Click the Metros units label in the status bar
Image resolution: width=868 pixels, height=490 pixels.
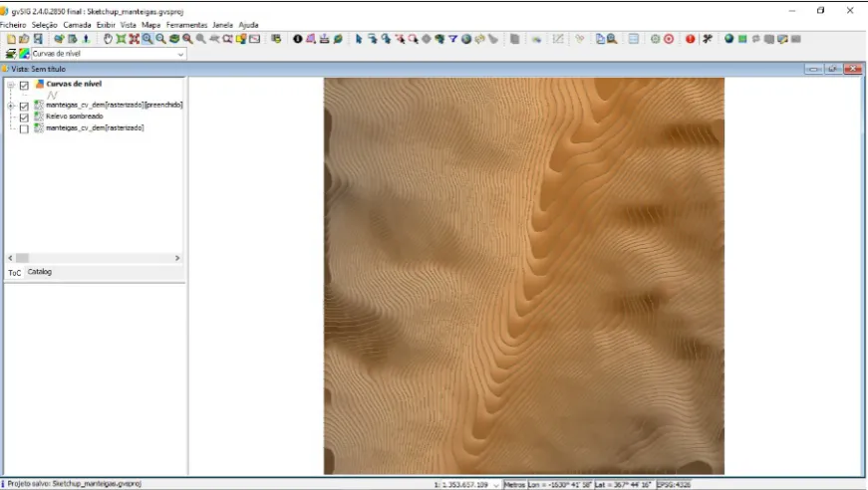point(514,485)
